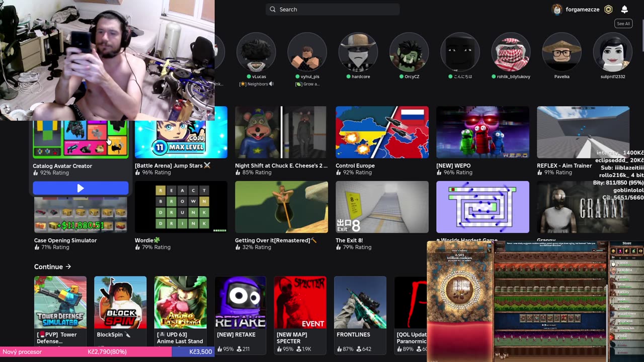Open REFLEX - Aim Trainer thumbnail
The image size is (644, 362).
click(583, 132)
